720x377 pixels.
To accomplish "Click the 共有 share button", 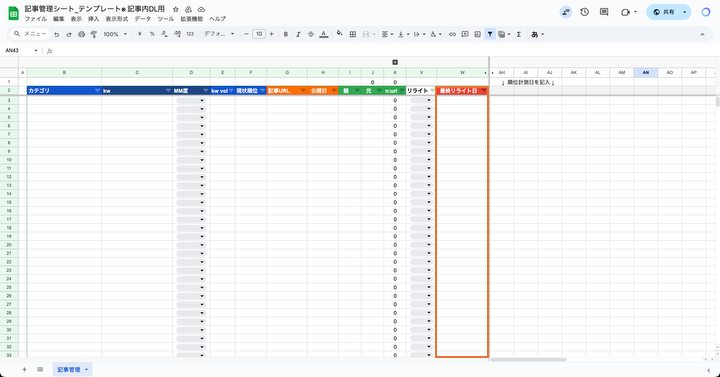I will (664, 12).
